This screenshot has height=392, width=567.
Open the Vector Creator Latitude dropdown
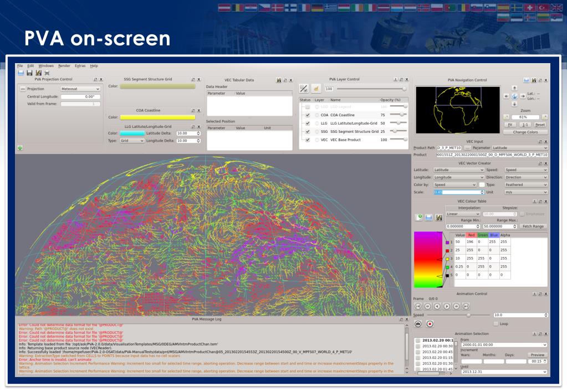(x=458, y=170)
